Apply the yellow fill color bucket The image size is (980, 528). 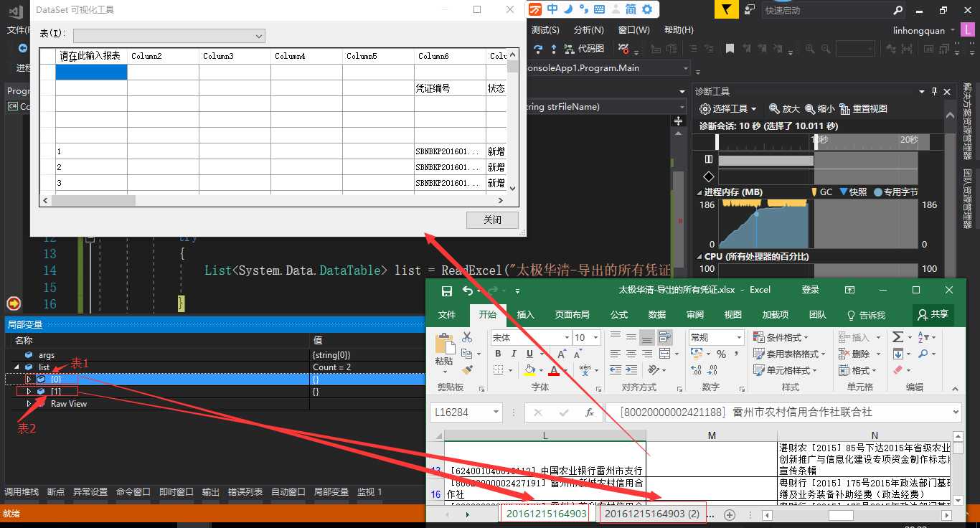tap(529, 371)
